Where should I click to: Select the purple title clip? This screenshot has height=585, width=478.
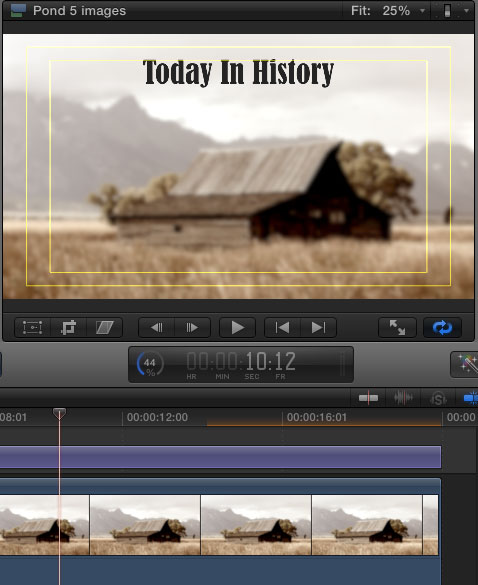pyautogui.click(x=221, y=457)
